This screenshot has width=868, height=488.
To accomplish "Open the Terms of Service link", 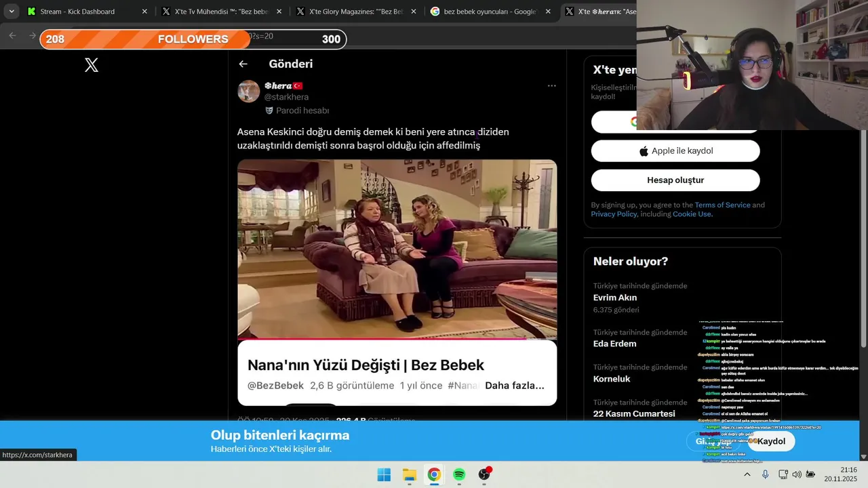I will pyautogui.click(x=722, y=205).
